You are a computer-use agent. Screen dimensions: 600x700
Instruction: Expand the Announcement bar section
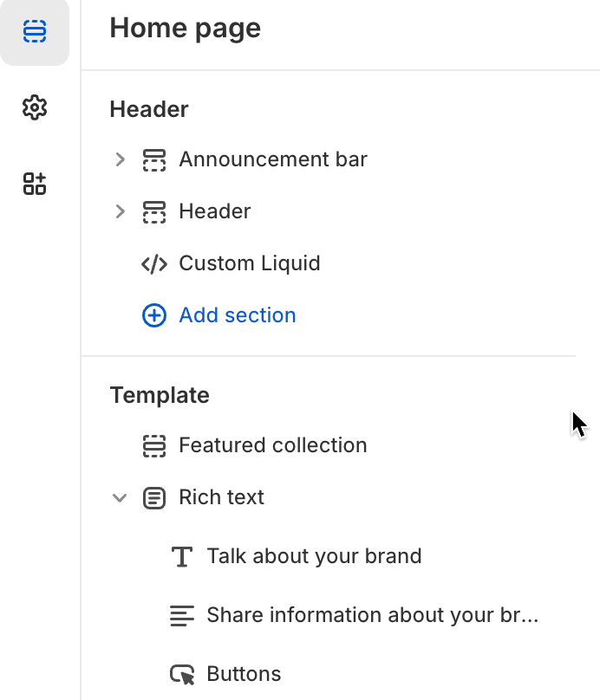pos(120,159)
